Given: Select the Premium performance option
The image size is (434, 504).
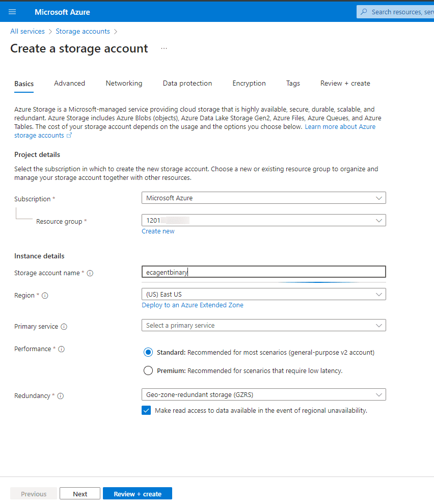Looking at the screenshot, I should (148, 370).
